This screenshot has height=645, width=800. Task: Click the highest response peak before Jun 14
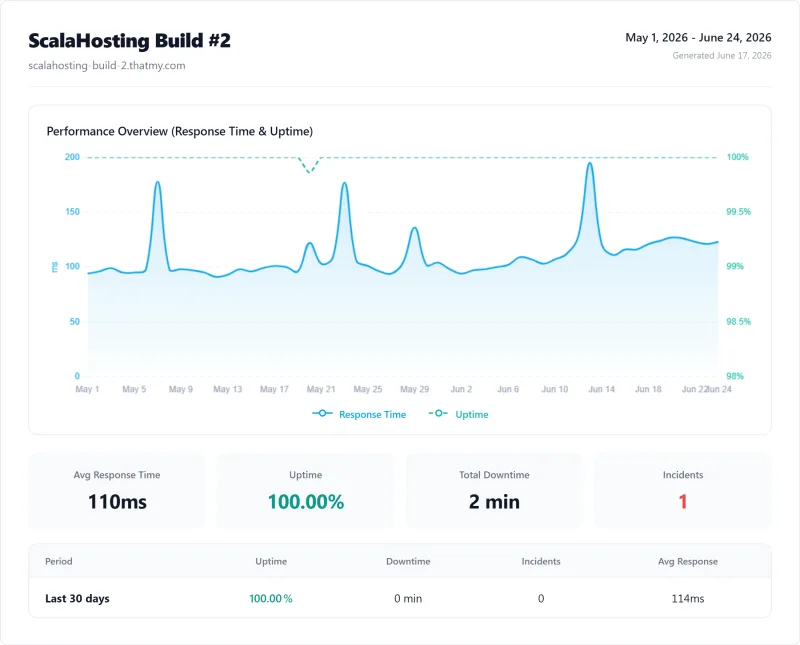point(590,164)
